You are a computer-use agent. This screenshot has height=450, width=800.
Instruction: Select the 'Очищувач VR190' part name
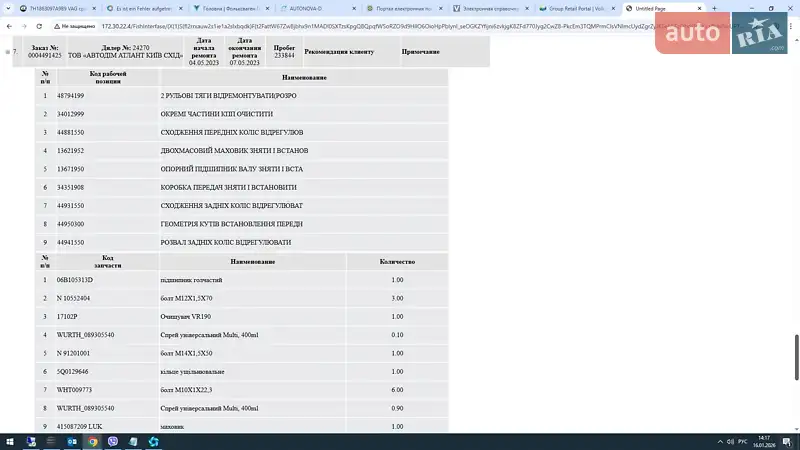[186, 317]
